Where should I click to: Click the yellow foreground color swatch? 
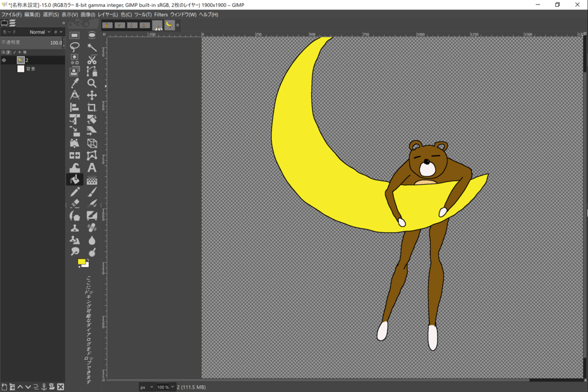[82, 262]
